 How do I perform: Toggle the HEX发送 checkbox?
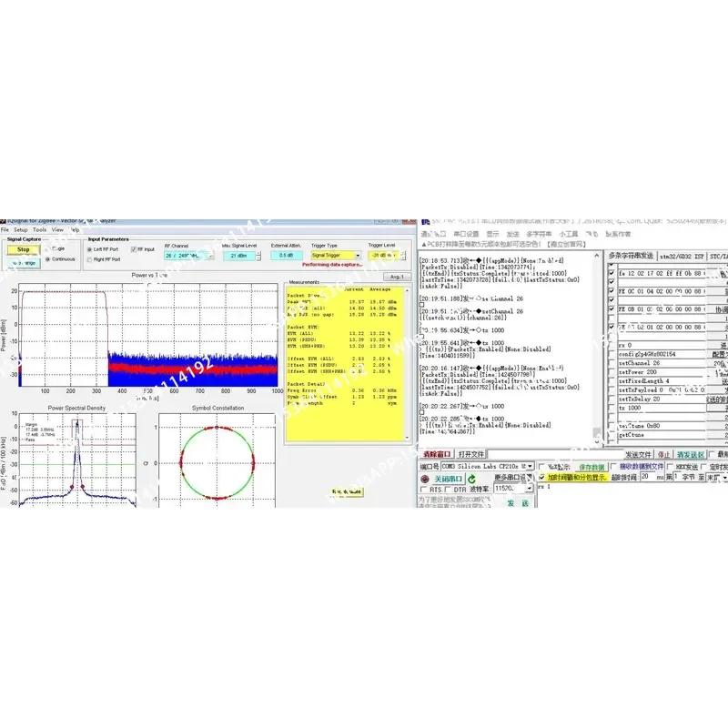tap(670, 467)
